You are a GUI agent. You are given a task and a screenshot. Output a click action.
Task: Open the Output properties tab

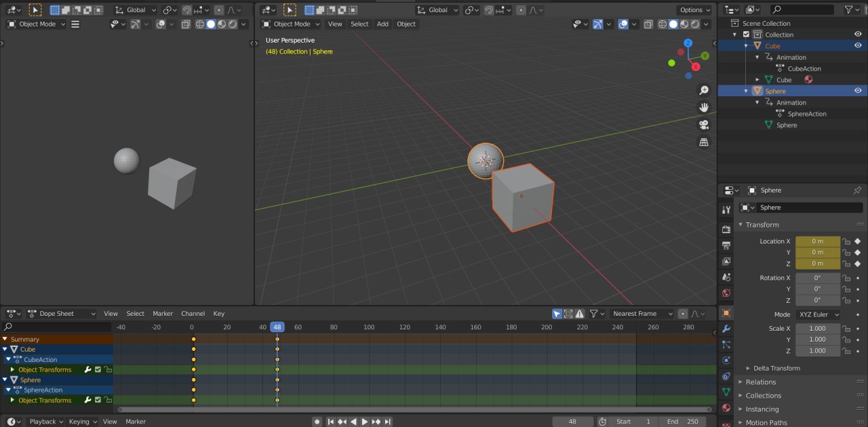coord(726,245)
